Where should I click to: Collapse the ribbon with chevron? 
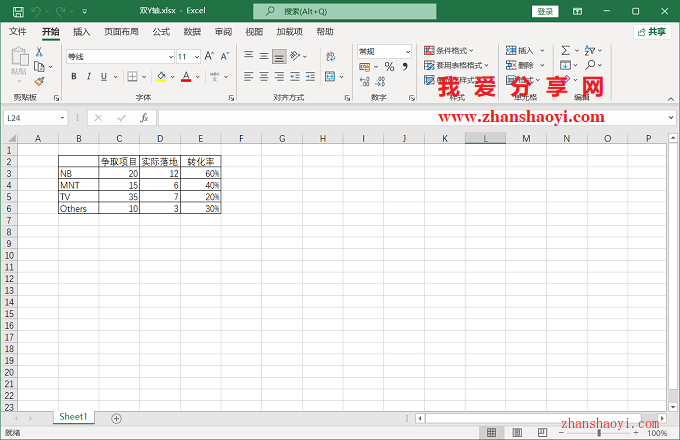coord(670,99)
